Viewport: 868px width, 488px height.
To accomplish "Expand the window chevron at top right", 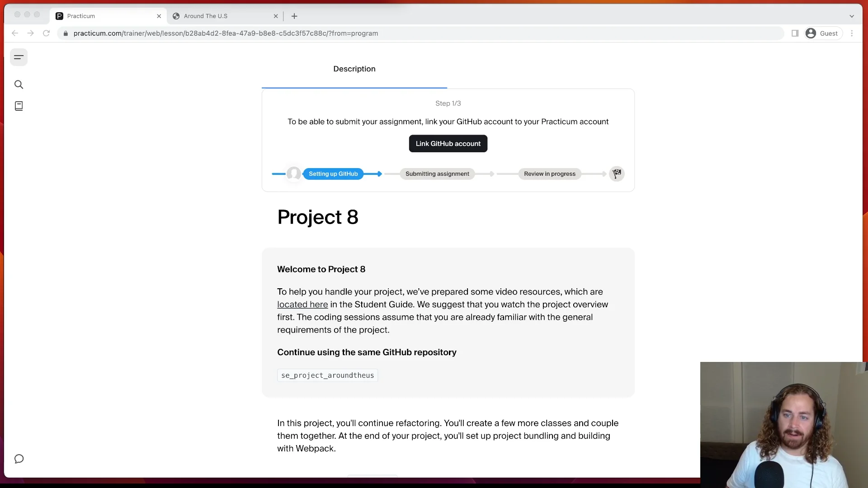I will [852, 16].
